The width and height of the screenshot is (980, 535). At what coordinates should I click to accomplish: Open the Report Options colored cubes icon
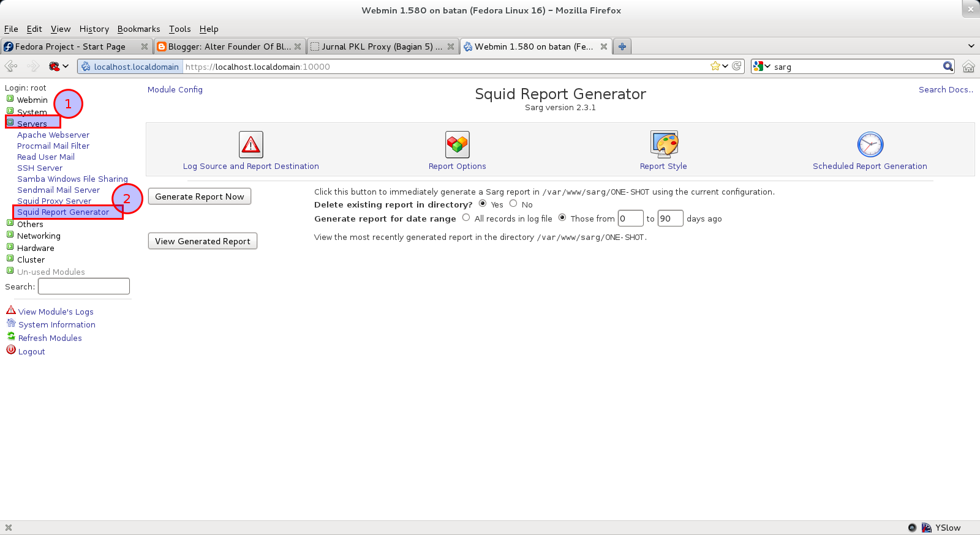[x=458, y=144]
